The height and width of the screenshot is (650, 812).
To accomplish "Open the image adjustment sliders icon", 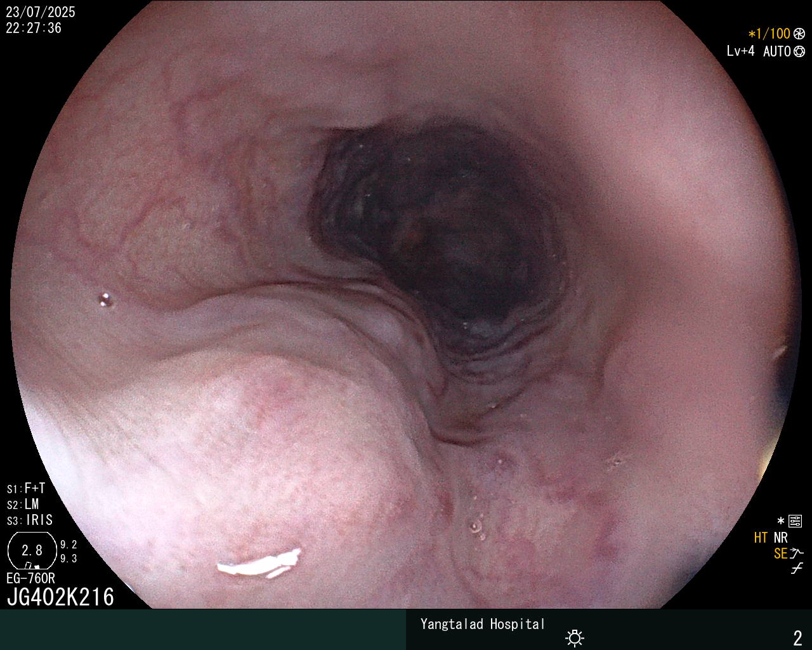I will (795, 522).
